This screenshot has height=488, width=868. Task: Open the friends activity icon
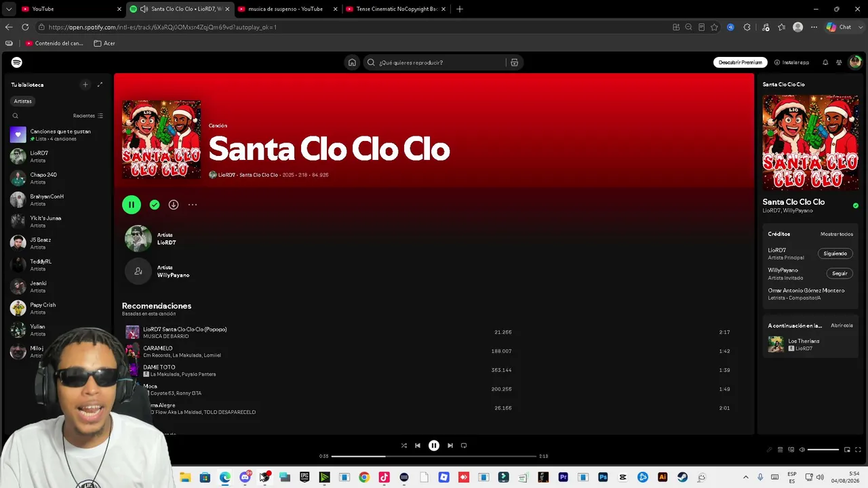839,62
